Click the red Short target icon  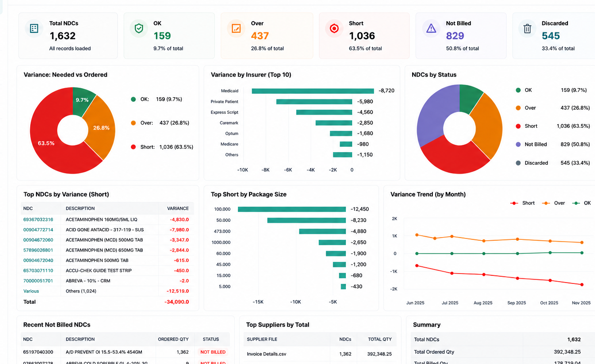click(x=334, y=28)
